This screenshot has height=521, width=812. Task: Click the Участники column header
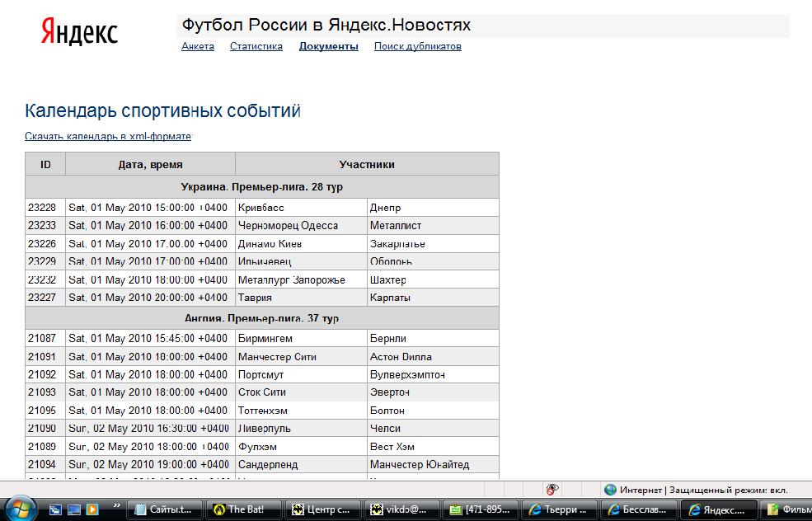(367, 164)
